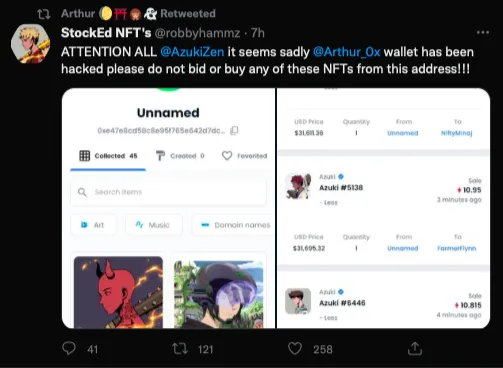Switch to the Created tab

pyautogui.click(x=180, y=156)
